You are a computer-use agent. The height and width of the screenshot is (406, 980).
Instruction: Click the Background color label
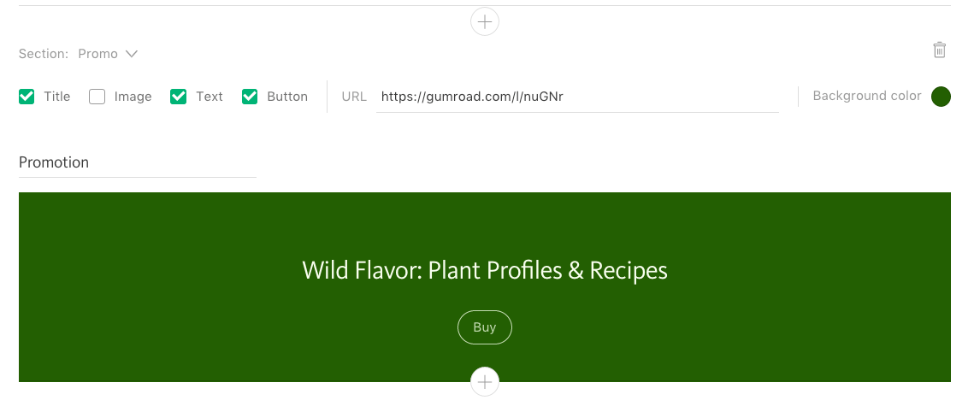(867, 96)
